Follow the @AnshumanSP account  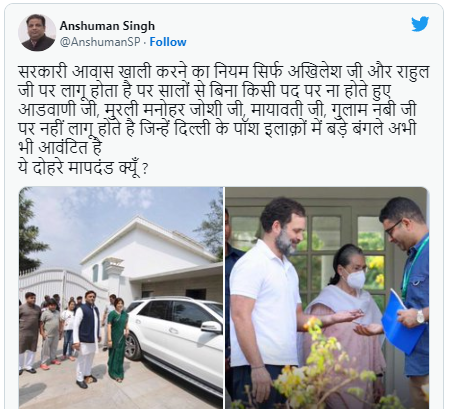(168, 42)
